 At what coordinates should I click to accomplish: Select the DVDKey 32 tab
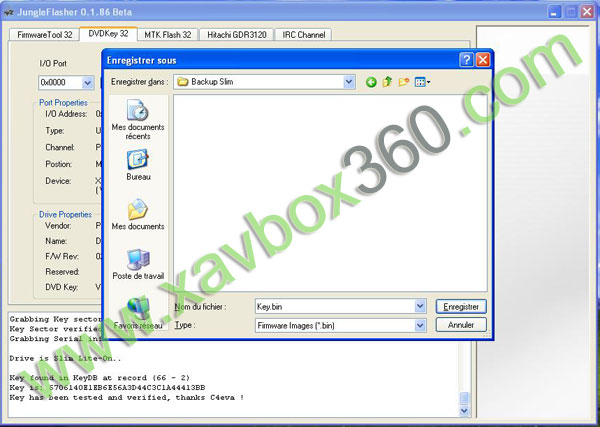tap(108, 34)
